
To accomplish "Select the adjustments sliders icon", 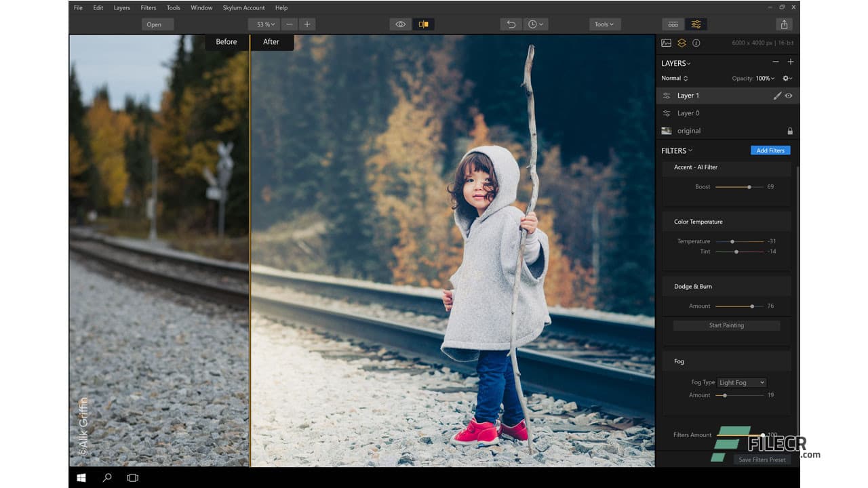I will [x=696, y=24].
